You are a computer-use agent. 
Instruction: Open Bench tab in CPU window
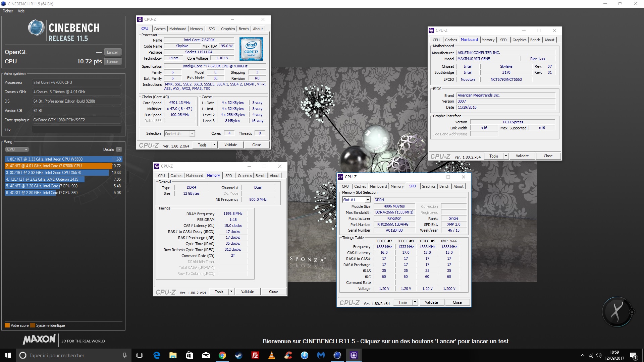[x=244, y=29]
